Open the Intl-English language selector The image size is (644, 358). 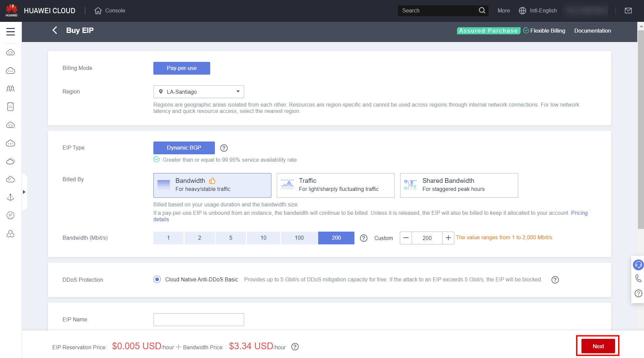[538, 11]
